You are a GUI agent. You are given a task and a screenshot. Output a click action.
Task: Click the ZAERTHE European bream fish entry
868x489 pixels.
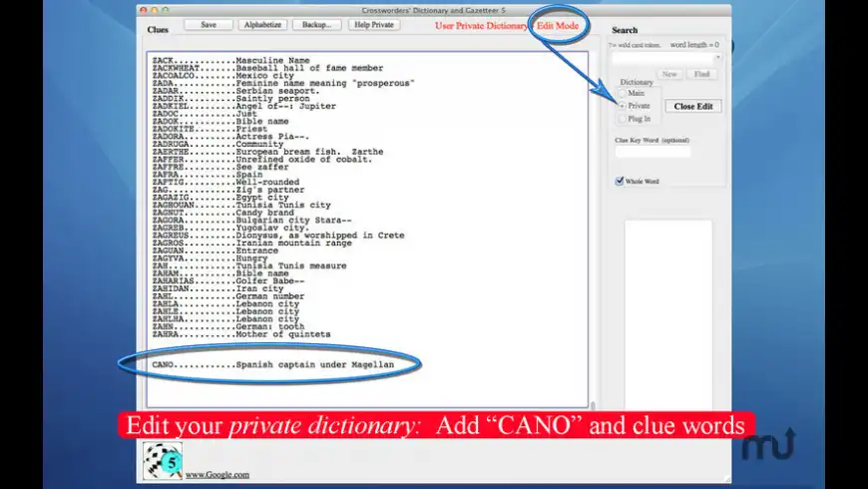point(267,152)
